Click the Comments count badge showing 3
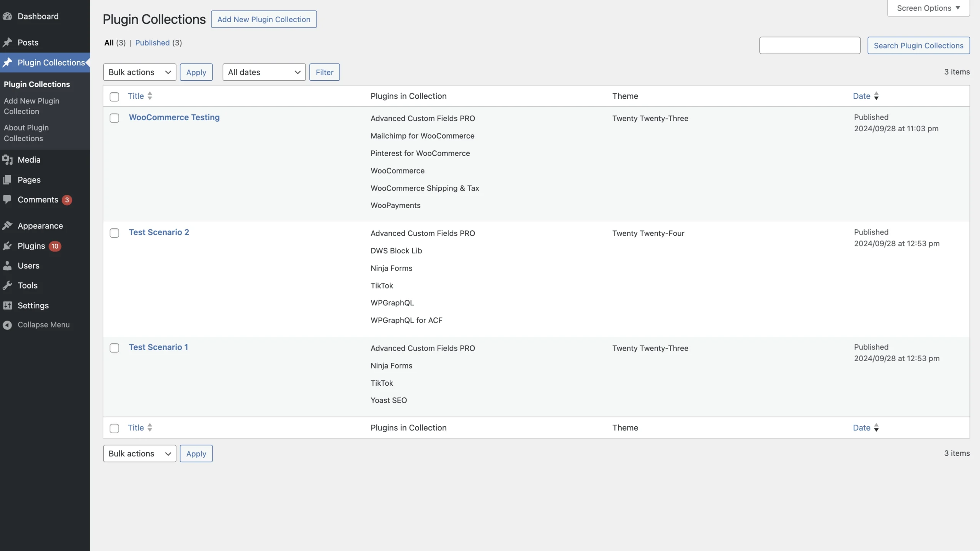The image size is (980, 551). pyautogui.click(x=67, y=200)
